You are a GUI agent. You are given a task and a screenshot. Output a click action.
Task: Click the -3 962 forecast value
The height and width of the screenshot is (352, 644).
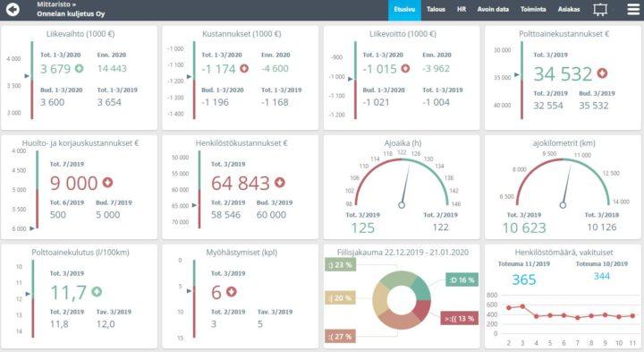coord(436,69)
